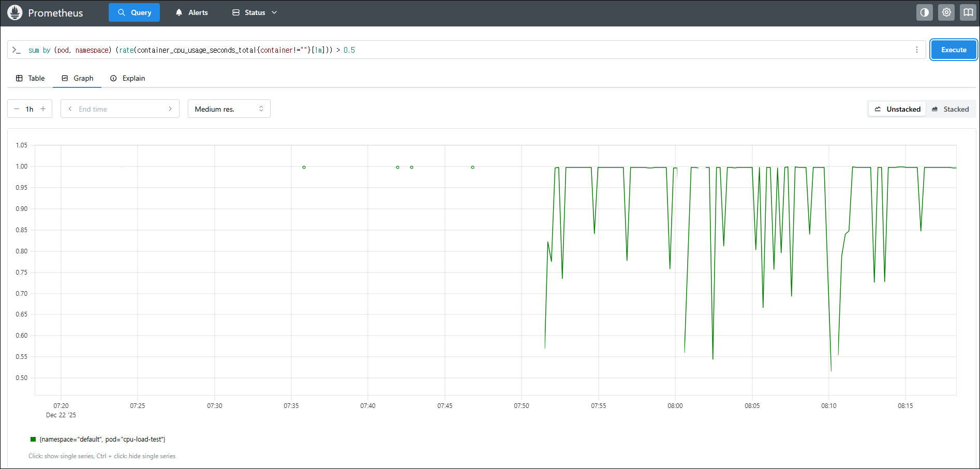Toggle the dark/light theme icon
Screen dimensions: 980x469
pos(924,12)
